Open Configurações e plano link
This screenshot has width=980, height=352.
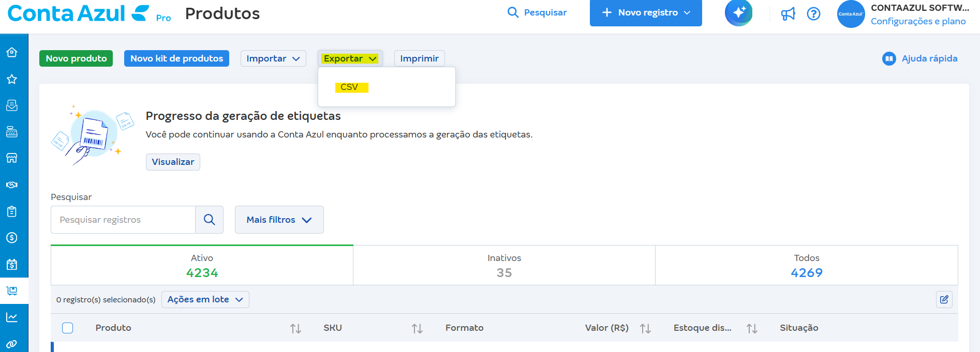click(x=918, y=21)
